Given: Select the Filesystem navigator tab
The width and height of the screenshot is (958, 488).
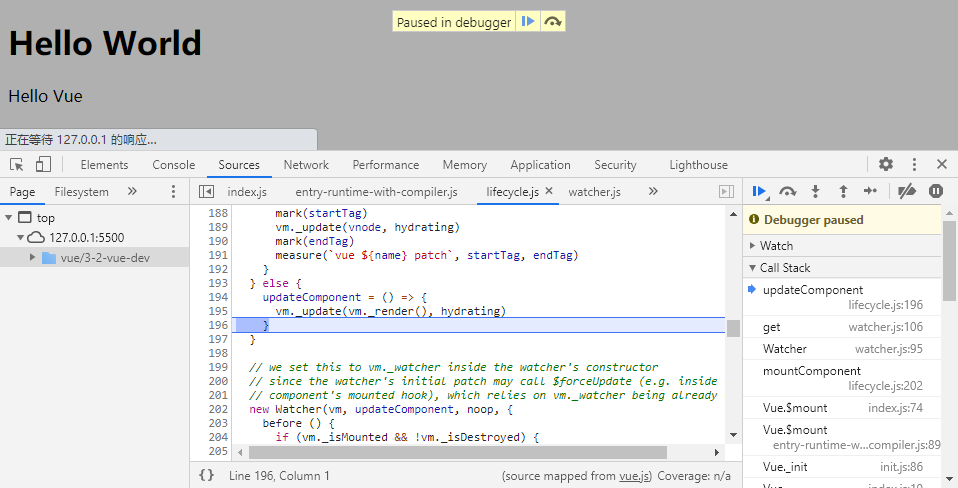Looking at the screenshot, I should (81, 192).
